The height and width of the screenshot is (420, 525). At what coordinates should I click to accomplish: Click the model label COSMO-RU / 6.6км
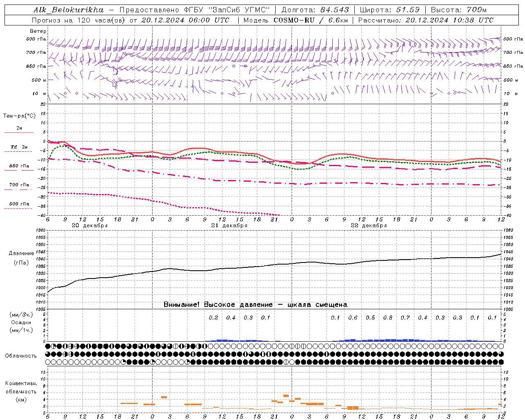[311, 20]
